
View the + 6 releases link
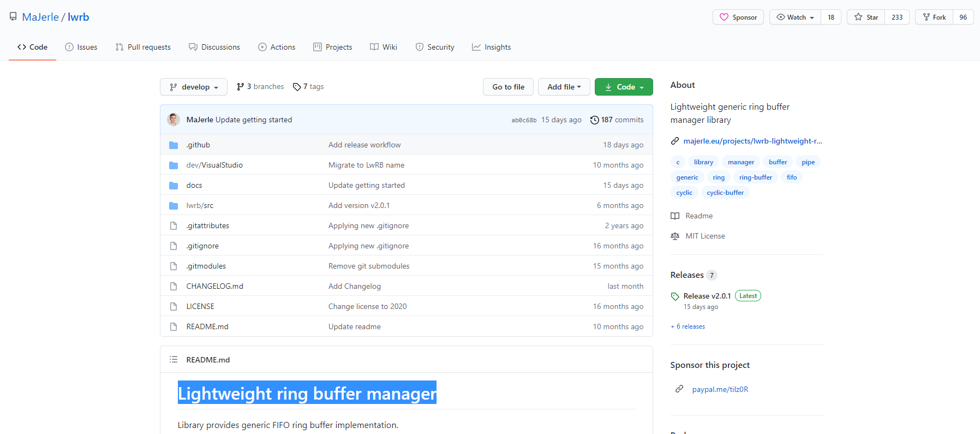point(688,326)
